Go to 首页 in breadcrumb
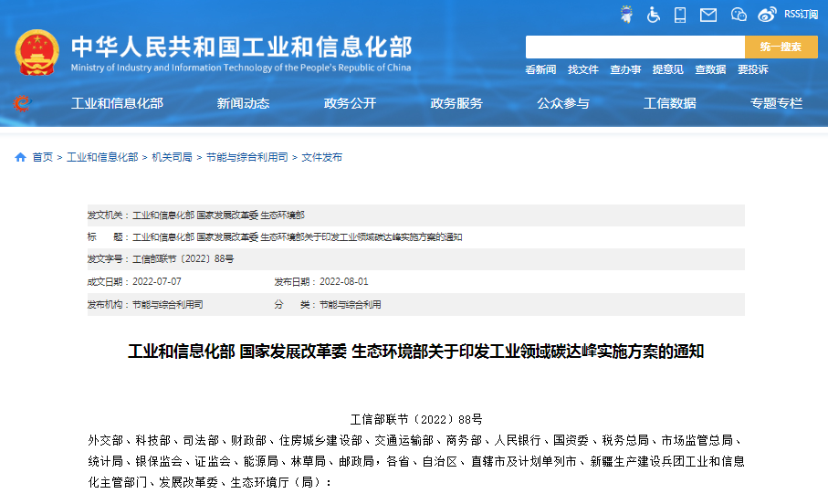The width and height of the screenshot is (828, 504). pyautogui.click(x=43, y=157)
